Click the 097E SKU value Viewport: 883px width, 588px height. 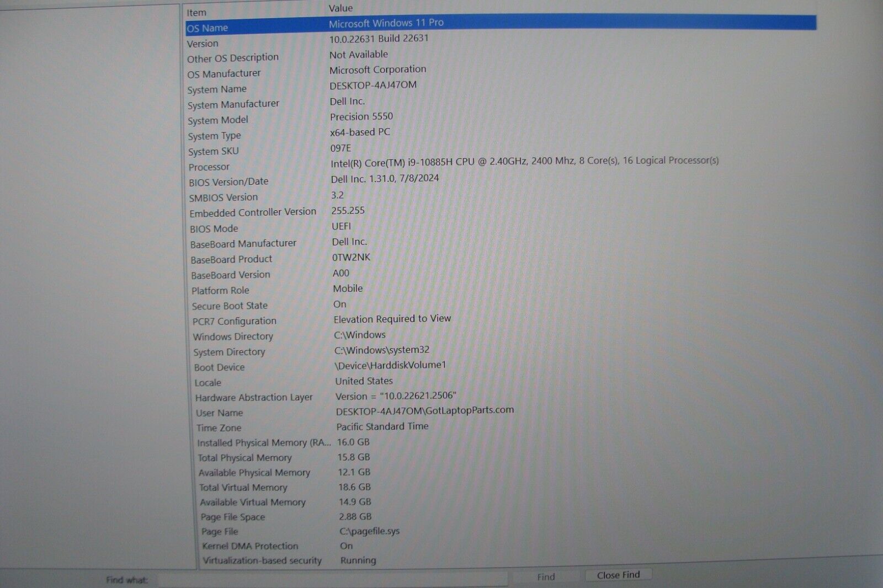coord(341,148)
